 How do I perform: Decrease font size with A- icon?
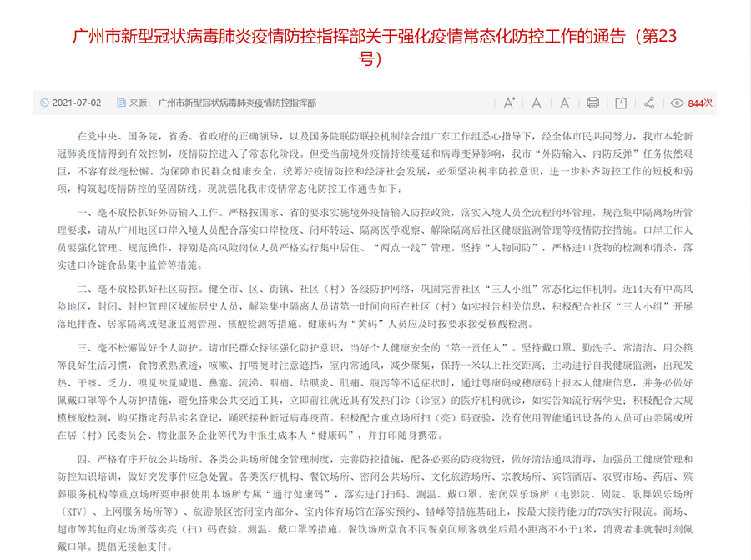[x=565, y=103]
